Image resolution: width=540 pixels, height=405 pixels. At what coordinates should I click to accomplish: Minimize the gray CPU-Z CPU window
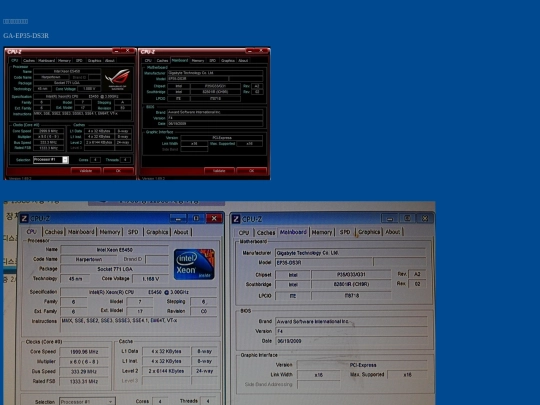[x=178, y=218]
